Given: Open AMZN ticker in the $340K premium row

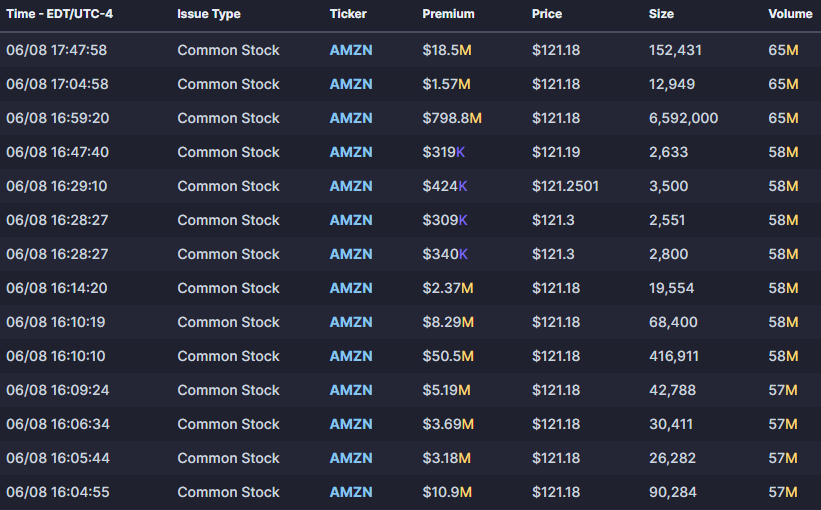Looking at the screenshot, I should [351, 254].
